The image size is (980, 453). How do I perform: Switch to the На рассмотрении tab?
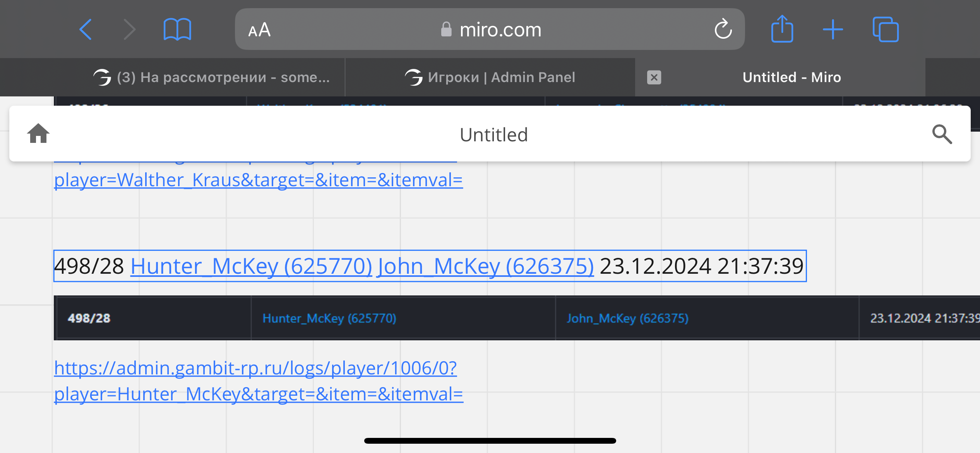coord(211,77)
